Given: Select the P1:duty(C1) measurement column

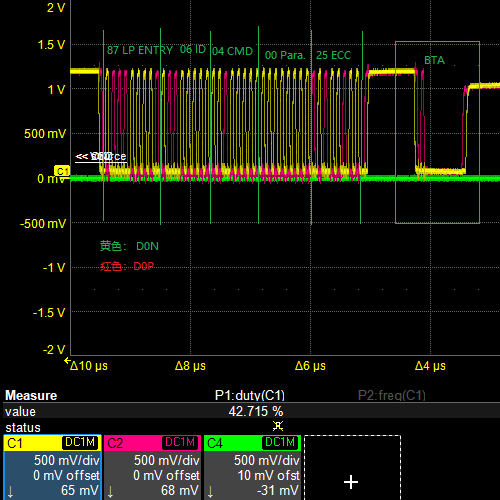Looking at the screenshot, I should [250, 395].
